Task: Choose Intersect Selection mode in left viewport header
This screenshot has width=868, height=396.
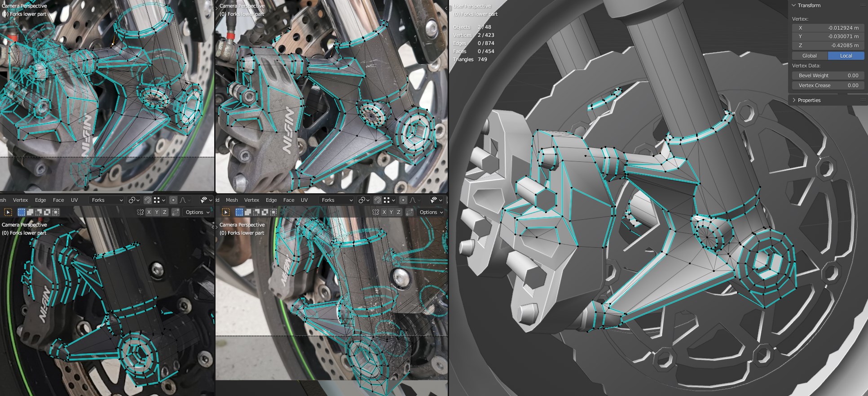Action: click(x=56, y=212)
